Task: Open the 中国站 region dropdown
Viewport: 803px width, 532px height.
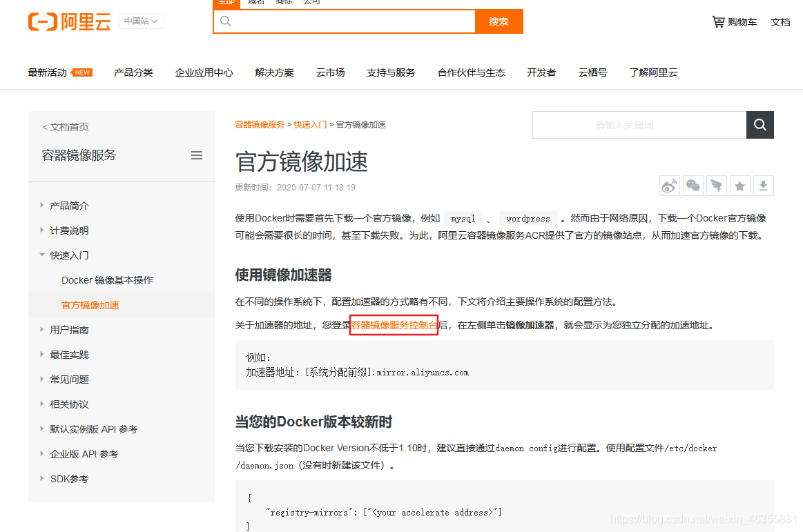Action: [142, 21]
